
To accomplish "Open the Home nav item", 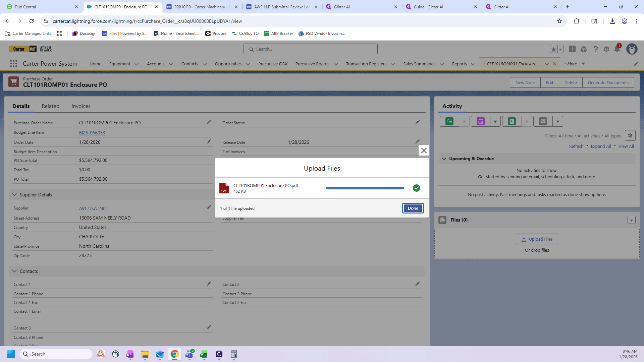I will (95, 64).
